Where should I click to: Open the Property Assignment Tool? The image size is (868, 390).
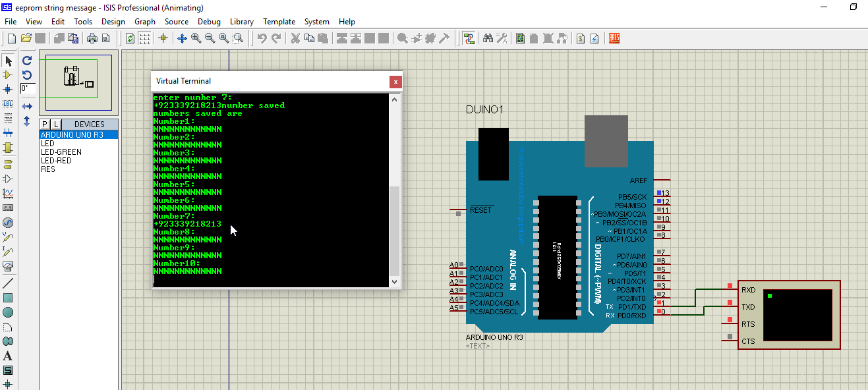click(501, 38)
